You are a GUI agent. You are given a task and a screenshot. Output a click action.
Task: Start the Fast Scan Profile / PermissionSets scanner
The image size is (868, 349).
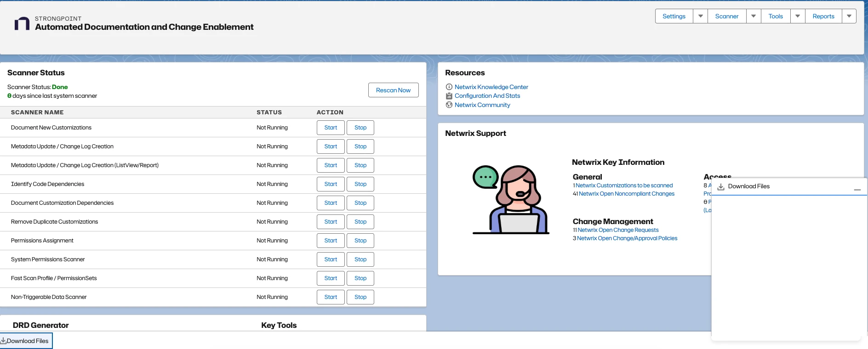tap(331, 278)
